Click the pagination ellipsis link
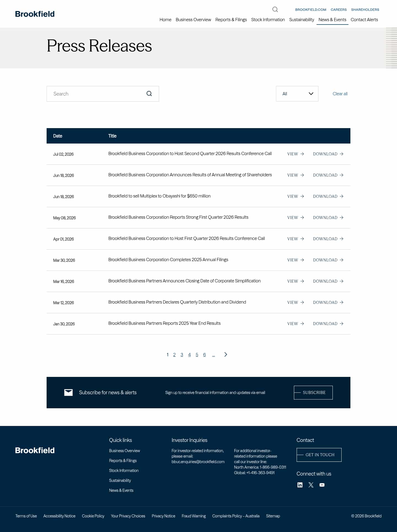Viewport: 397px width, 532px height. click(x=213, y=355)
